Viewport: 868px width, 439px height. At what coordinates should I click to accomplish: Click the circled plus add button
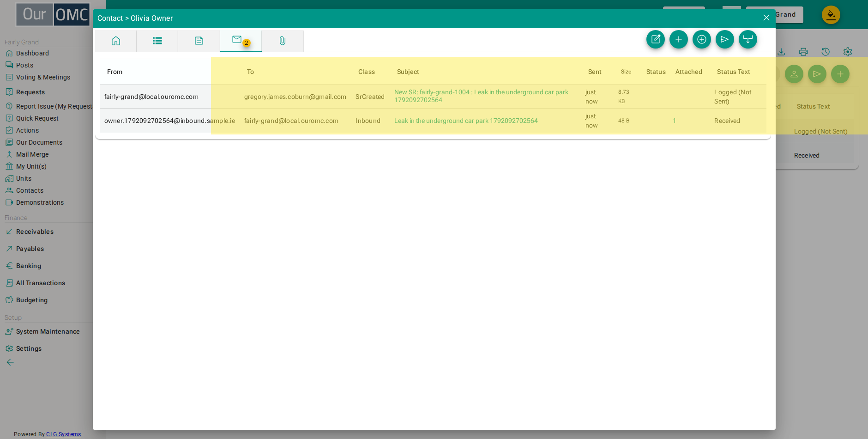[x=702, y=39]
